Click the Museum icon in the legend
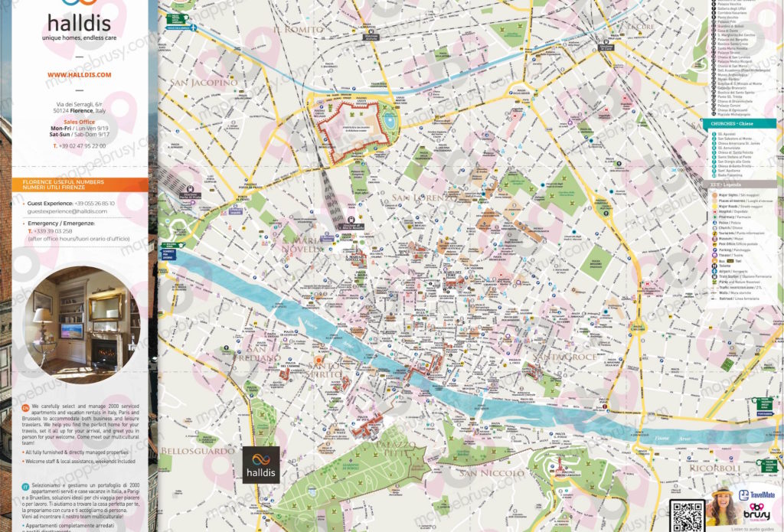This screenshot has width=784, height=532. point(714,239)
